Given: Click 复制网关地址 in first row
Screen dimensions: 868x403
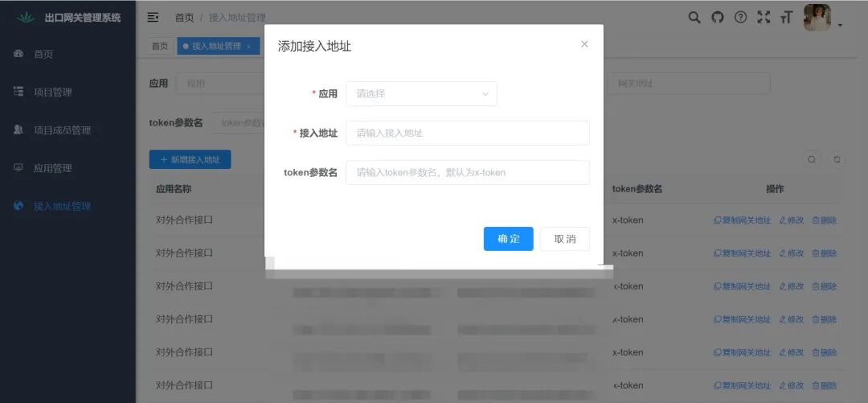Looking at the screenshot, I should pos(743,220).
